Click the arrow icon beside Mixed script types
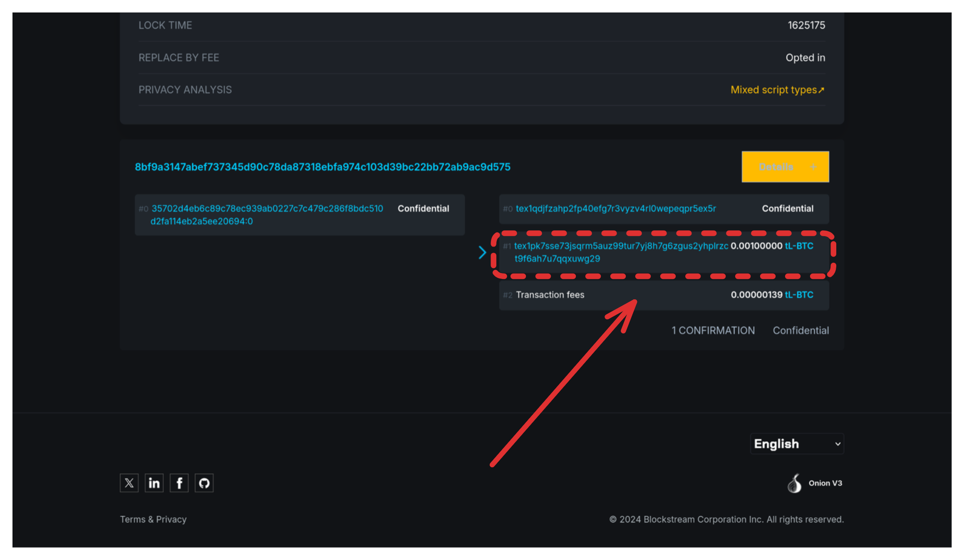964x560 pixels. point(821,90)
